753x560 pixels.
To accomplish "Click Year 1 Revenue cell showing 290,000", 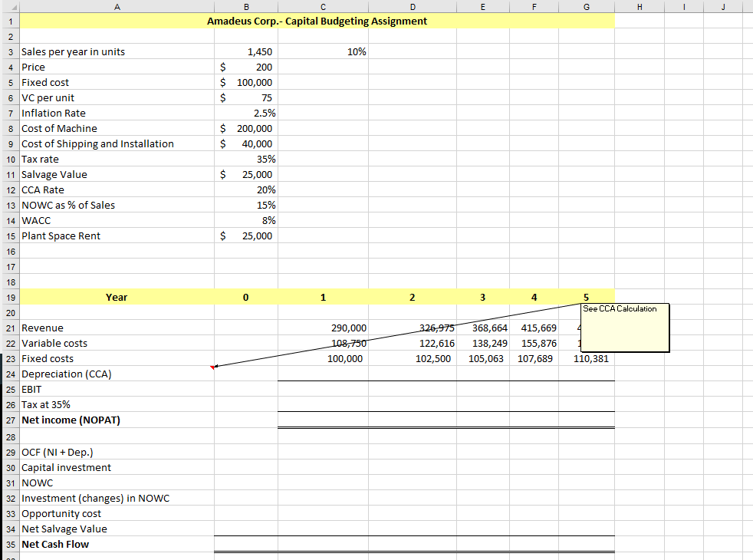I will (323, 328).
